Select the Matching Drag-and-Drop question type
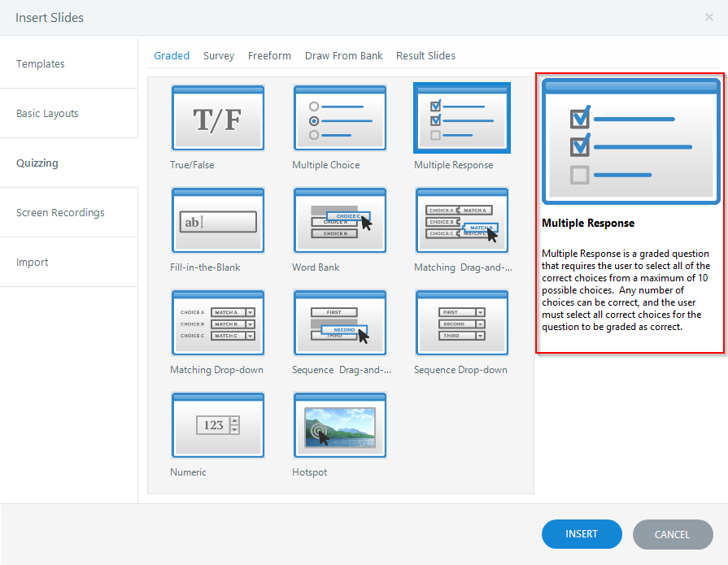 [x=461, y=220]
